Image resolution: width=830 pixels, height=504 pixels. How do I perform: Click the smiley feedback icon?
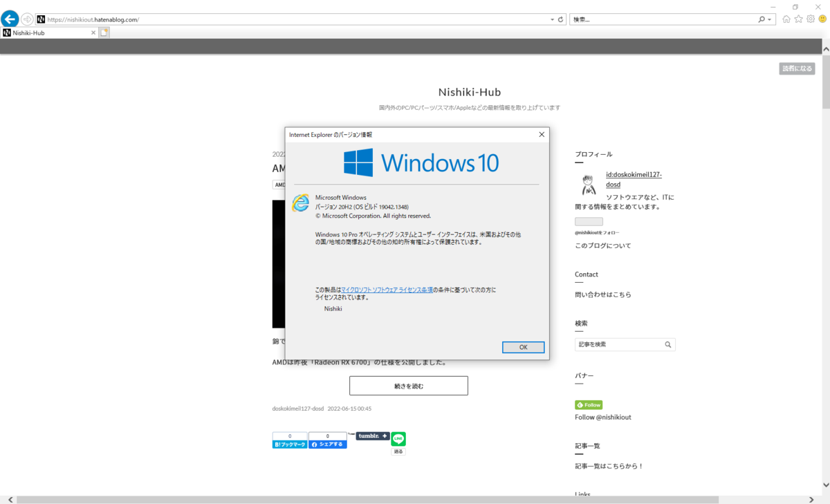click(x=822, y=19)
